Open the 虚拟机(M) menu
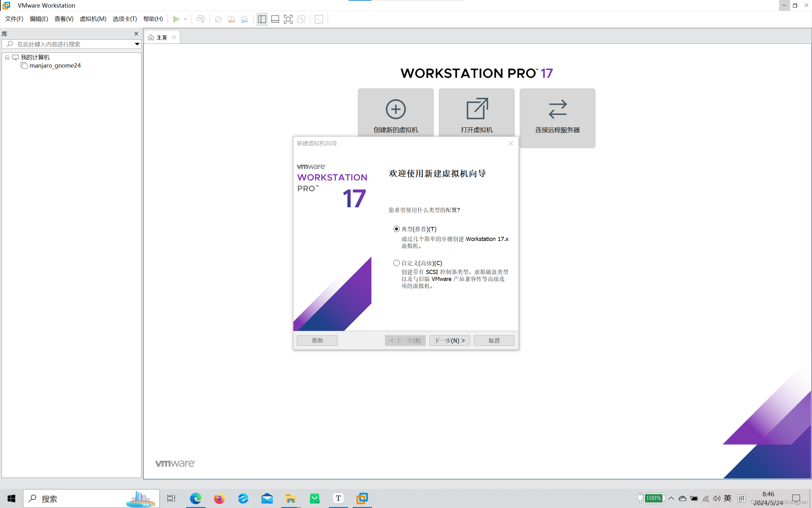 (93, 19)
